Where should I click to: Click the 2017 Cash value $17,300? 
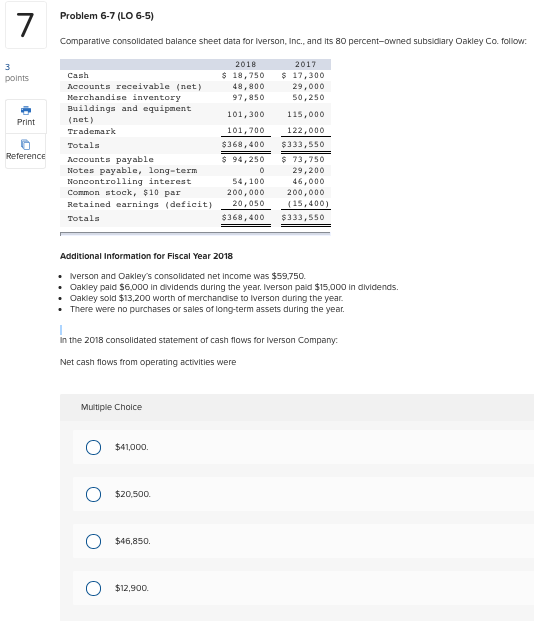tap(303, 75)
